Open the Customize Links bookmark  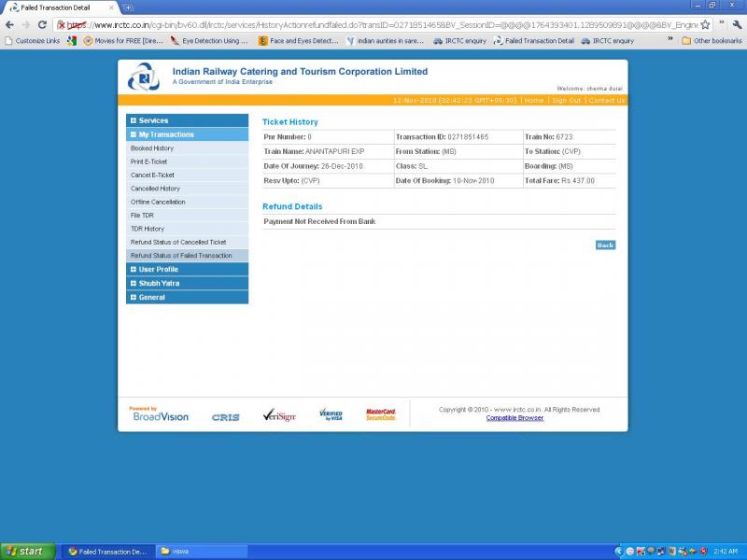(33, 41)
